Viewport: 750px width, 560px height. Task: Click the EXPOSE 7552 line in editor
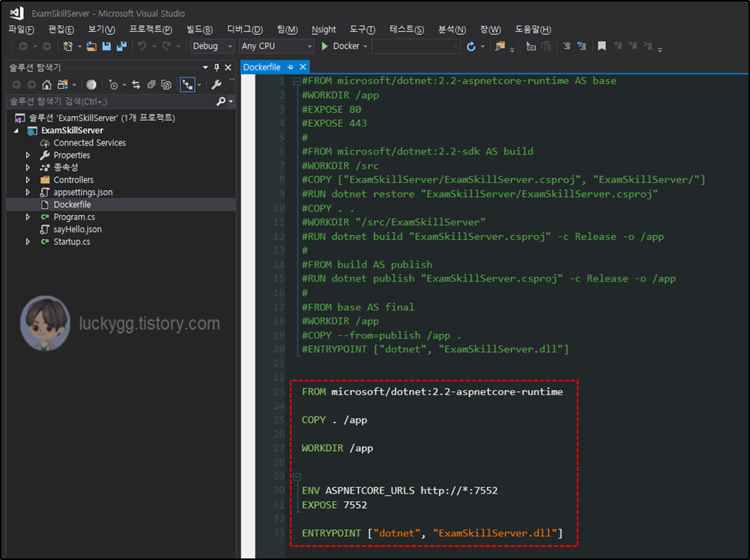click(334, 505)
